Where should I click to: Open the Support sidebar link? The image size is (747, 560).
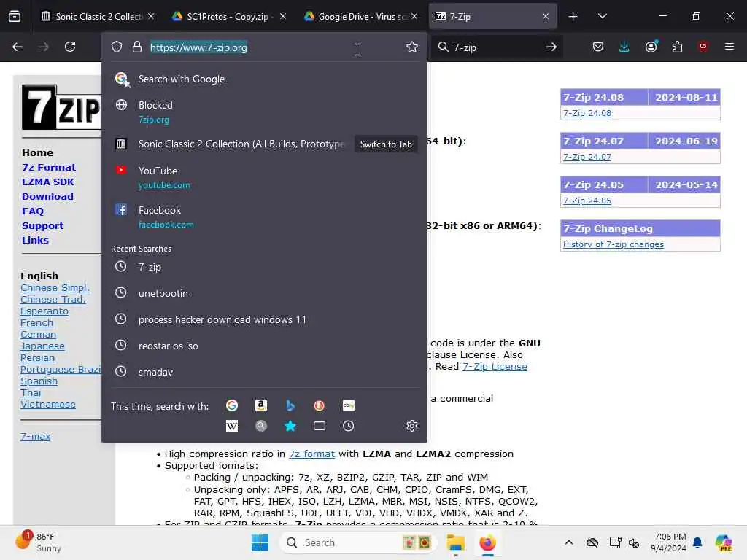point(42,226)
